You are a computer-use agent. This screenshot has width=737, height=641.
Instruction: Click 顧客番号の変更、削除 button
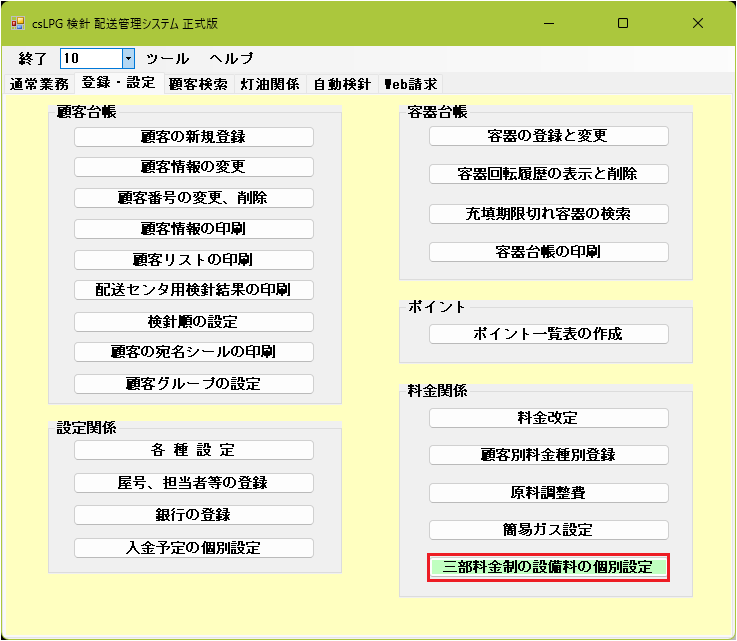(x=194, y=198)
